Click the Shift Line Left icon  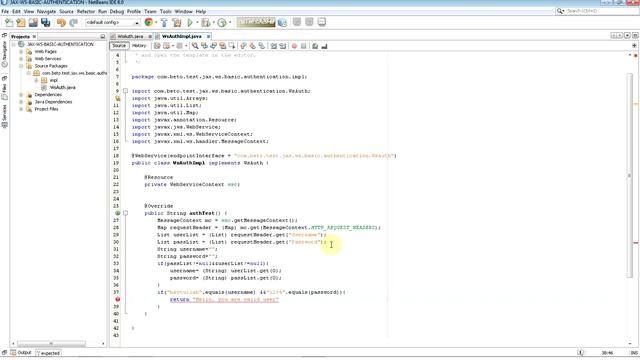click(273, 46)
